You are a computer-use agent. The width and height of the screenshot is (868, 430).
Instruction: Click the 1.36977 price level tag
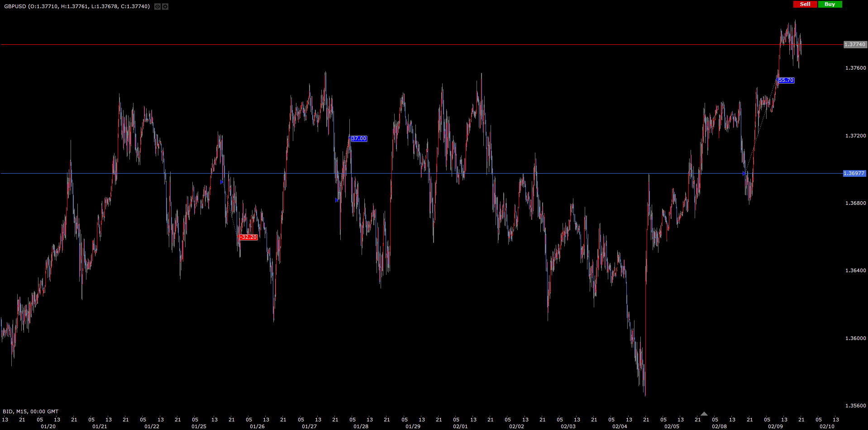[x=854, y=173]
